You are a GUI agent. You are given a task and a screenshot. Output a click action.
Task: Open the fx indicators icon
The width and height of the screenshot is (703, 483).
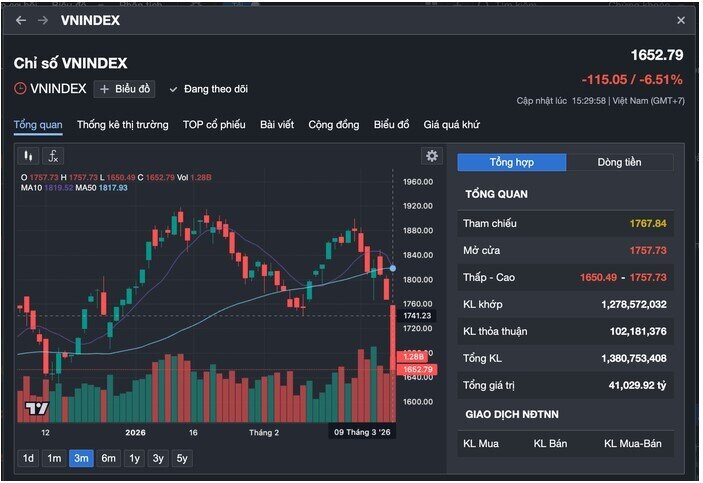(x=53, y=156)
